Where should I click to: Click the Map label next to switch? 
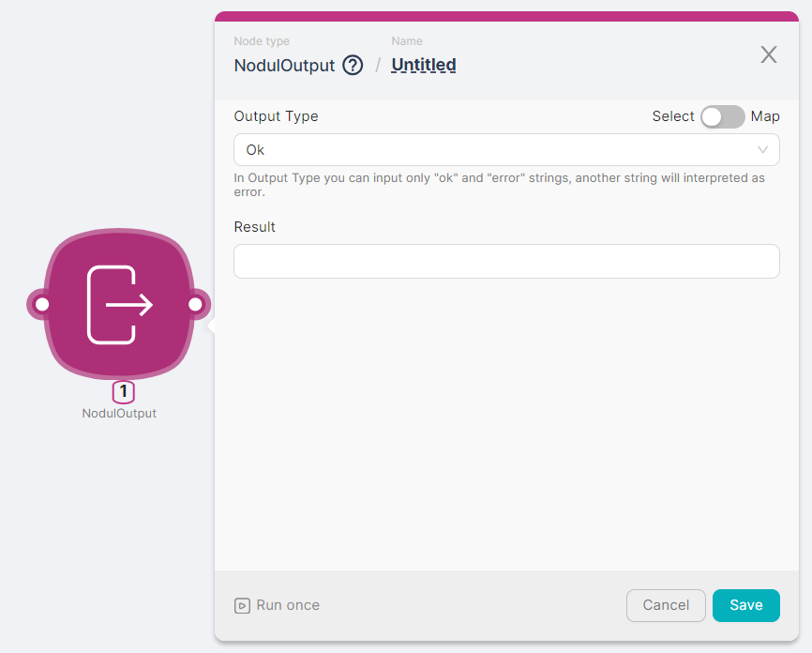pos(765,117)
